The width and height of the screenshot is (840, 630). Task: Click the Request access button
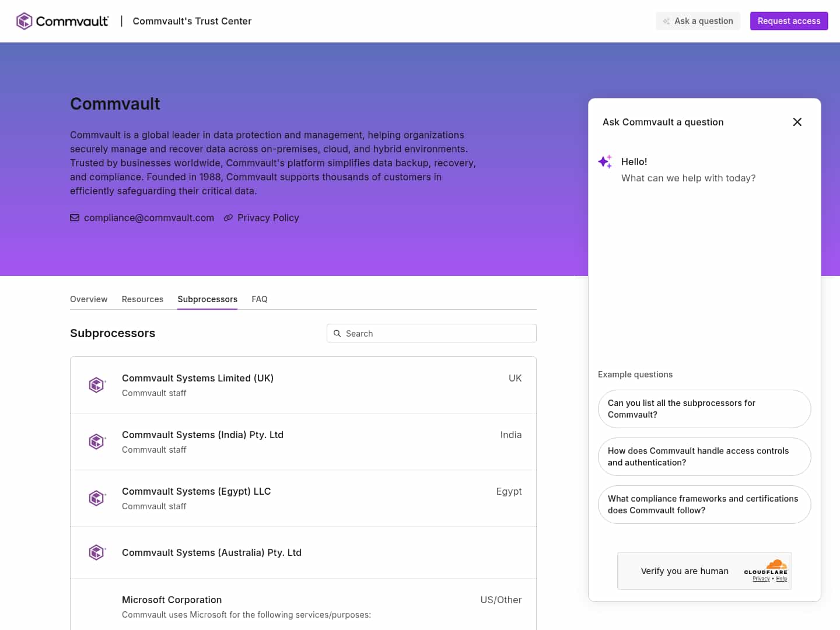click(x=789, y=21)
